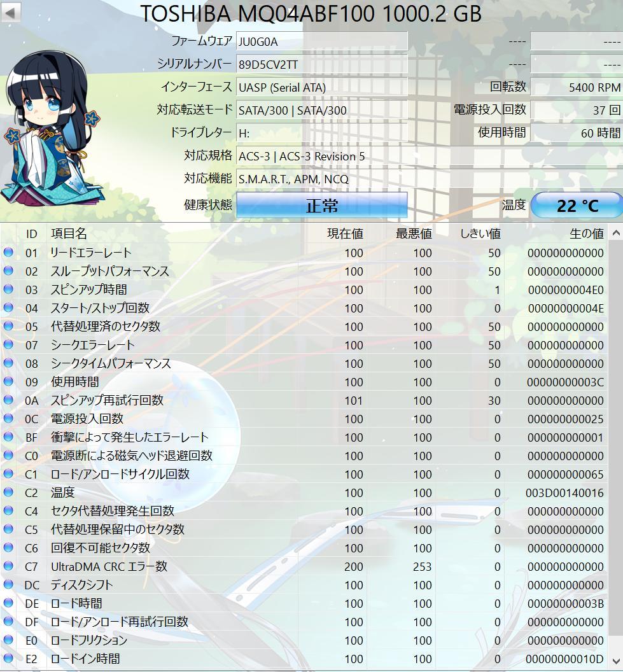Select current value 200 for UltraDMA CRC
623x672 pixels.
pos(354,566)
